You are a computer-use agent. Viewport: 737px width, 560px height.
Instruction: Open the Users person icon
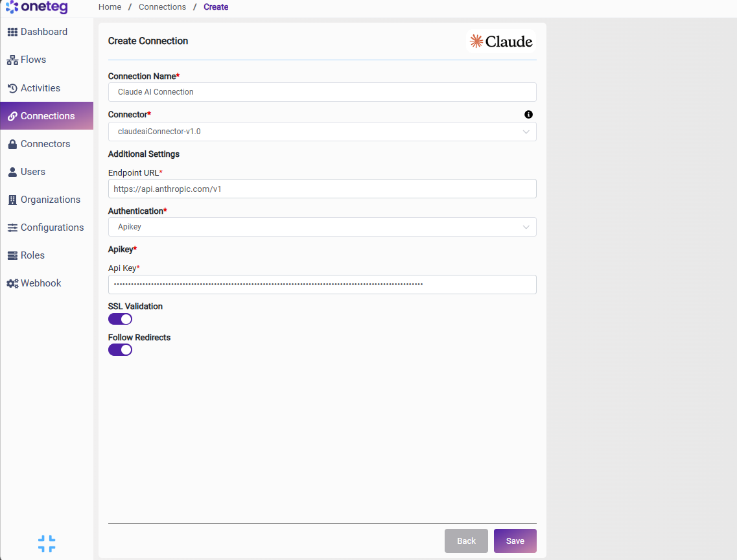pos(13,172)
